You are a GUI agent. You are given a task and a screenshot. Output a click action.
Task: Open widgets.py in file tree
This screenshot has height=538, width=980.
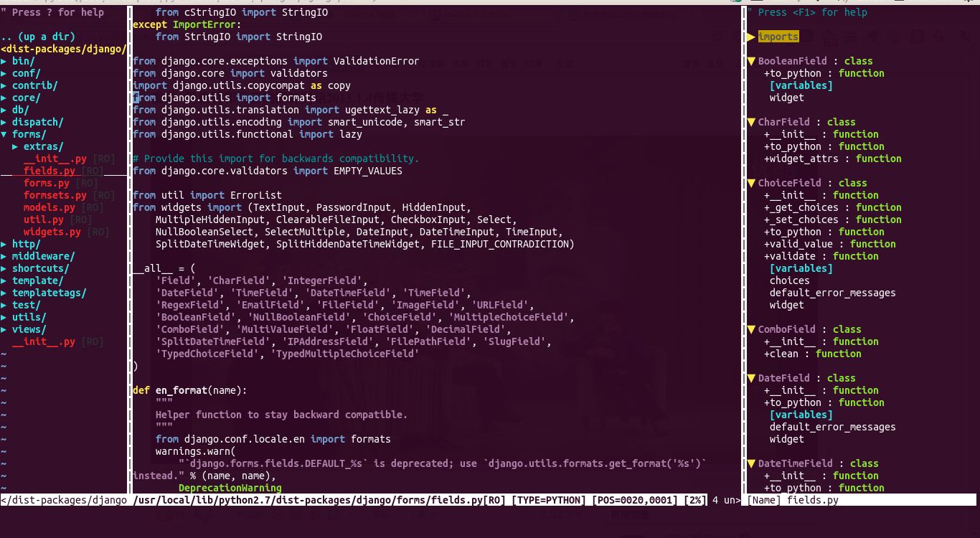point(52,232)
